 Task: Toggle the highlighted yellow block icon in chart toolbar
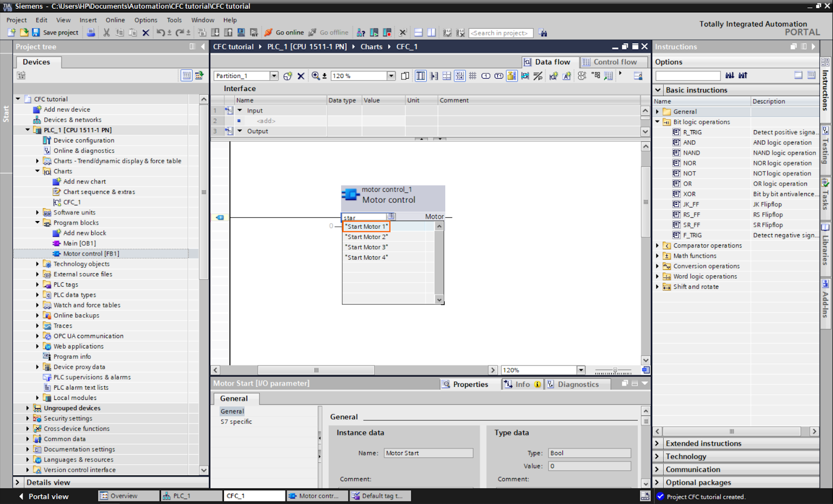point(512,76)
